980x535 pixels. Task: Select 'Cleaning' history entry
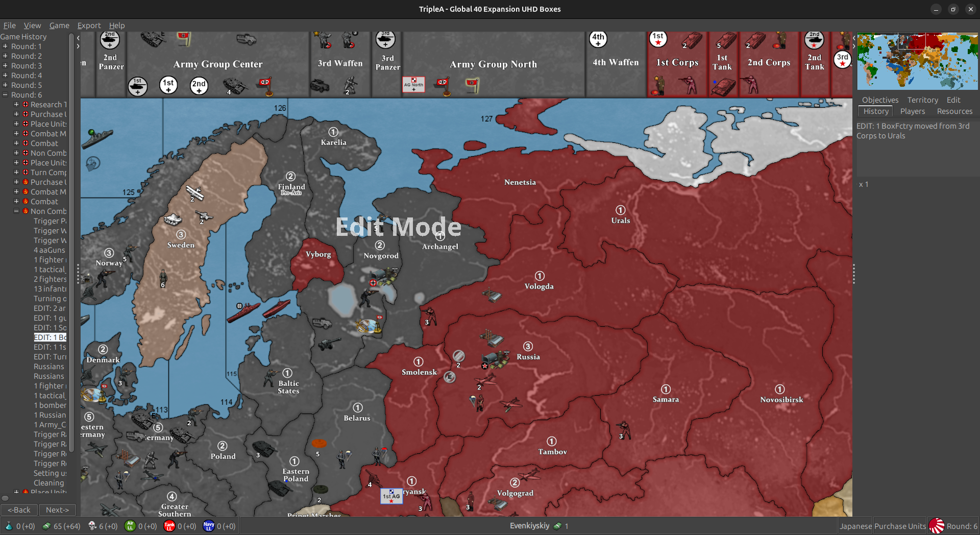pos(49,483)
